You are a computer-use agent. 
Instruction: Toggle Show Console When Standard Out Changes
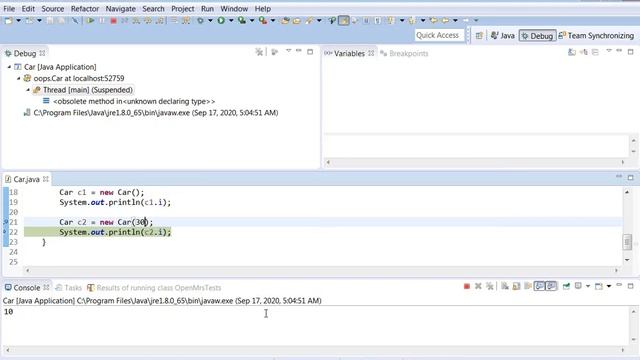pos(540,287)
